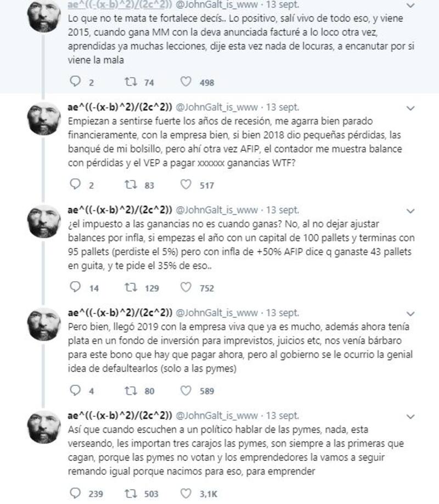The width and height of the screenshot is (439, 504).
Task: Open the 13 sept. timestamp on the pallets tweet
Action: tap(283, 210)
